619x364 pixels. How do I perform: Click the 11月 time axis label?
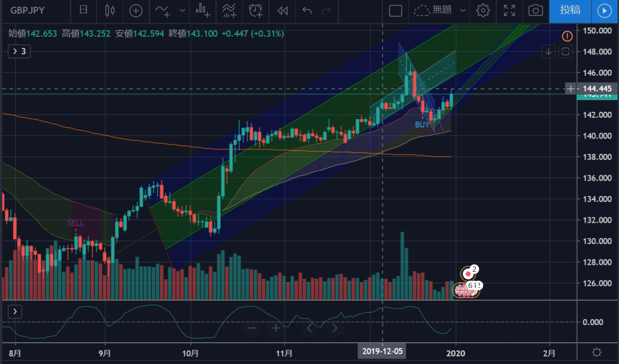point(284,353)
